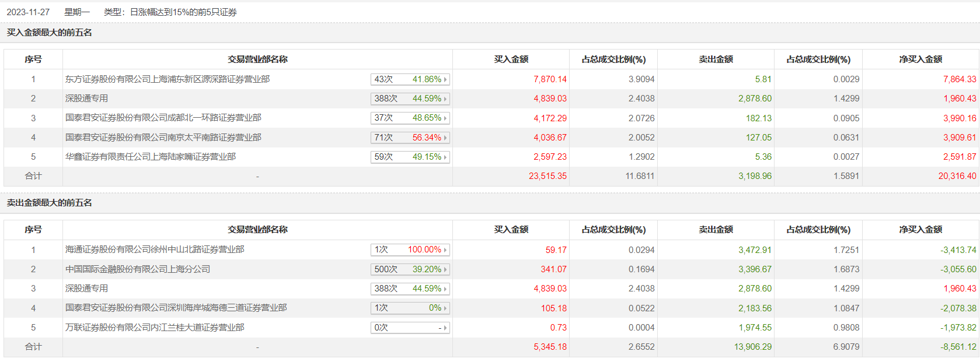Open 中国国际金融股份有限公司上海分公司 link

click(138, 269)
